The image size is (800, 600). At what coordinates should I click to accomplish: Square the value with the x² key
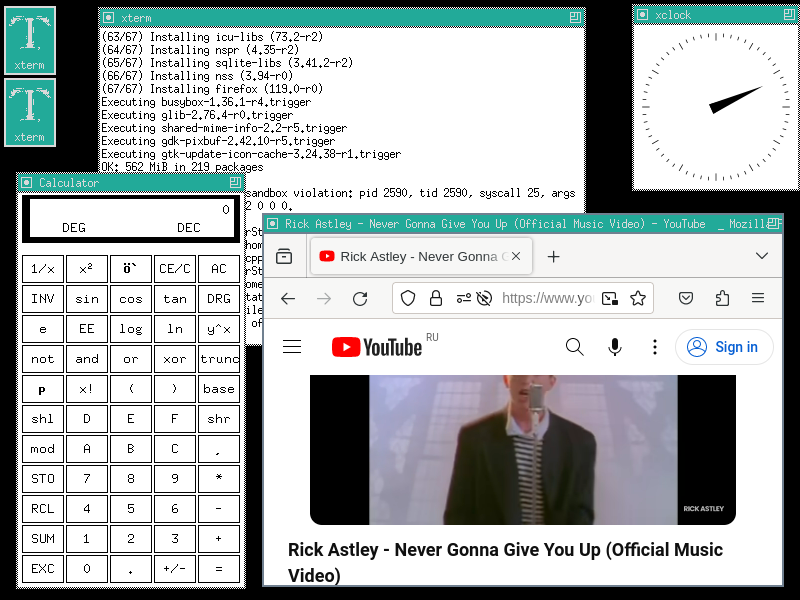[87, 269]
